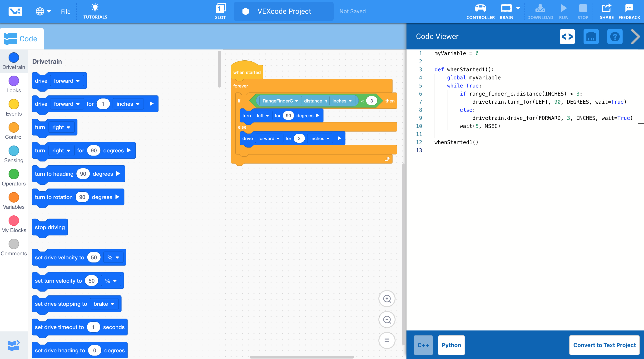Open the File menu

(x=65, y=11)
